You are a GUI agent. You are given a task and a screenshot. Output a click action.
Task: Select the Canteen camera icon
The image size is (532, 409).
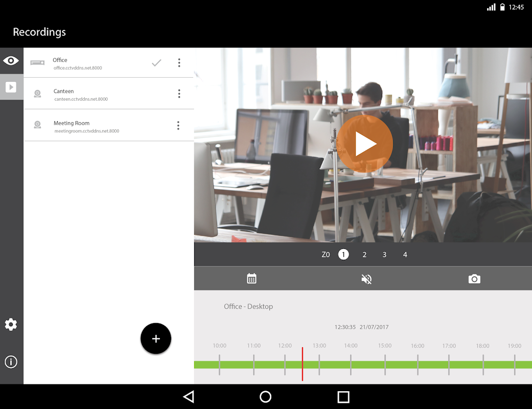38,94
